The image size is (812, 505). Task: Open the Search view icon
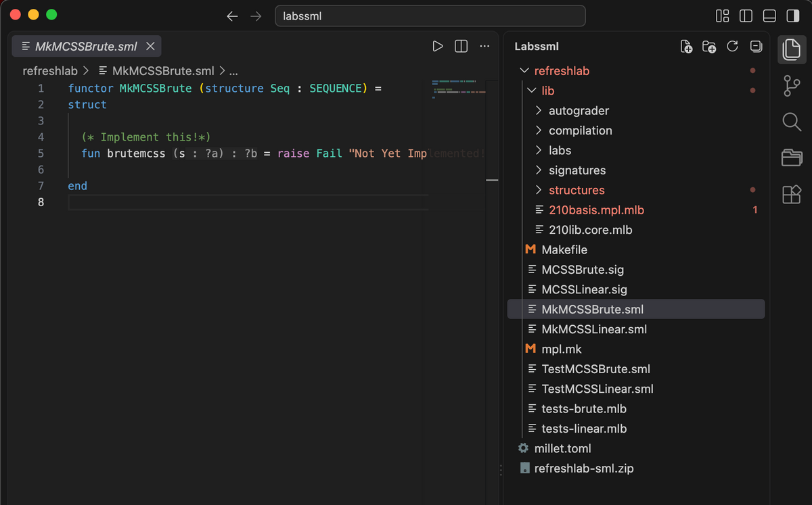click(x=791, y=122)
